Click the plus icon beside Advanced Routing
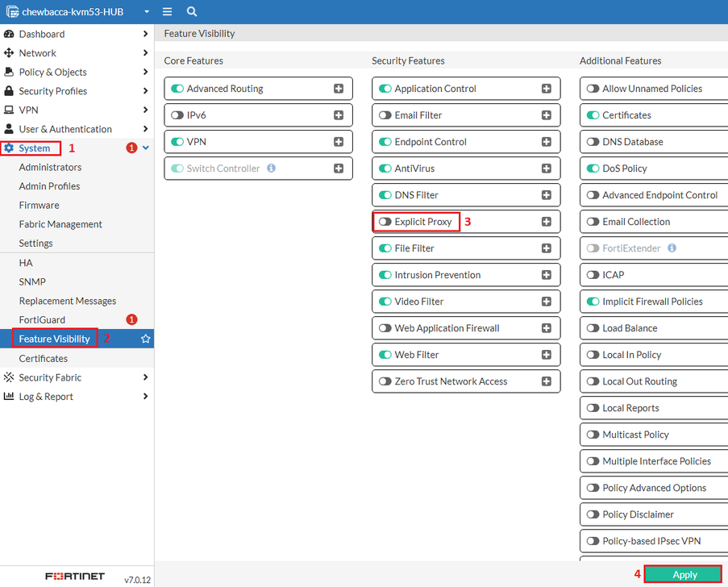The height and width of the screenshot is (587, 728). 339,88
